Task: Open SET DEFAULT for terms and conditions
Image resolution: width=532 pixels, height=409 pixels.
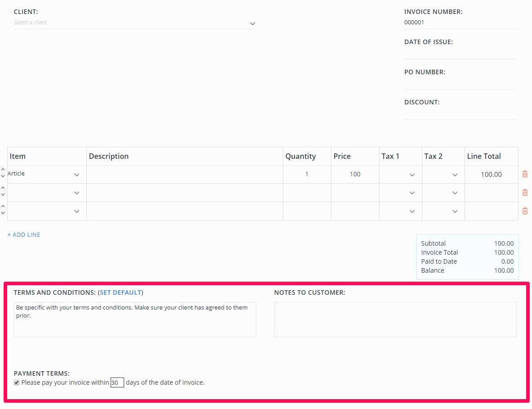Action: coord(121,292)
